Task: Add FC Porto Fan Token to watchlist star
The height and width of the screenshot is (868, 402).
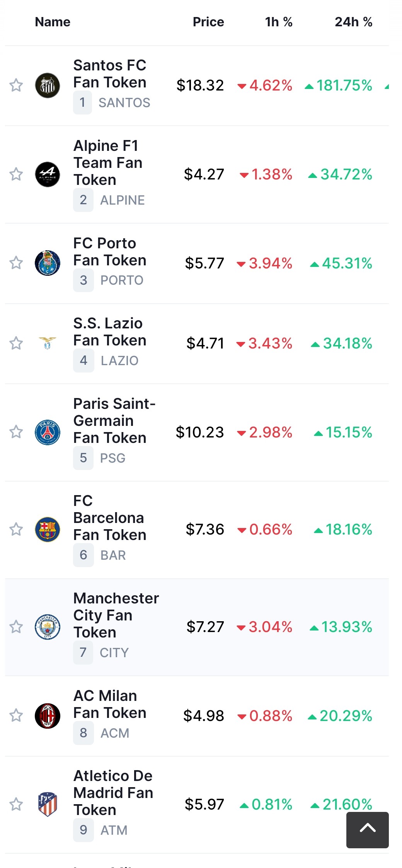Action: click(16, 263)
